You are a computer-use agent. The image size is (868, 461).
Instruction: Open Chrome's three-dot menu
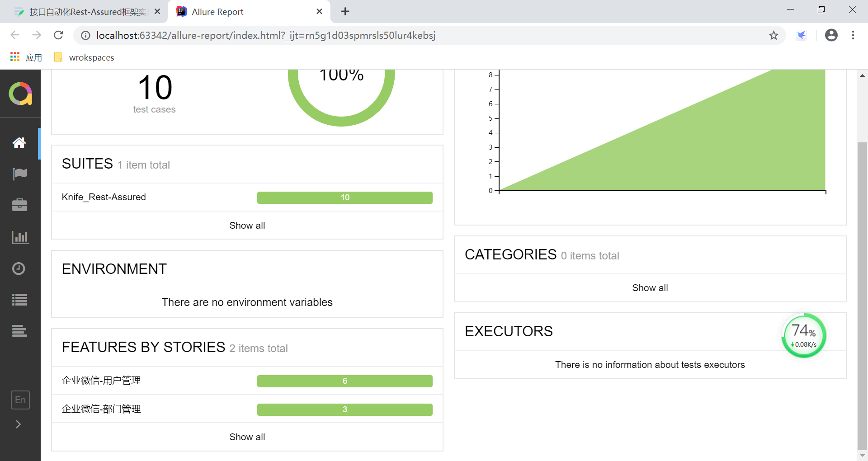pyautogui.click(x=853, y=35)
